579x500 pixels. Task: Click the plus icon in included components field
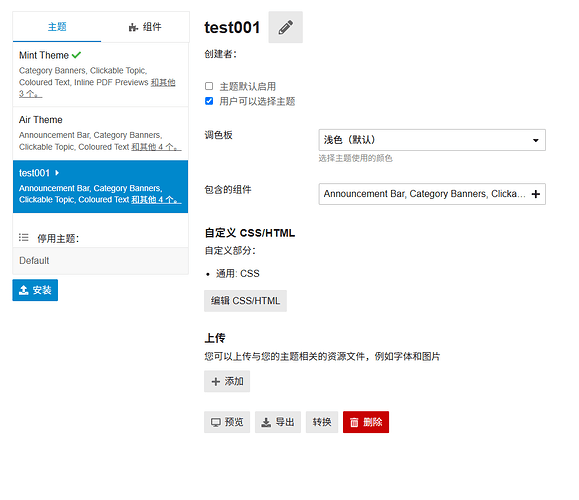(x=536, y=194)
